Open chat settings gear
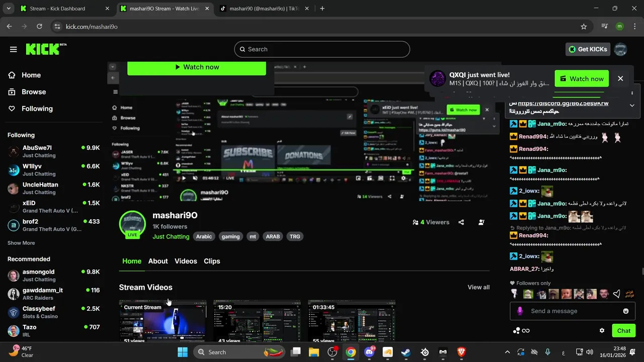Screen dimensions: 644x362 tap(602, 330)
